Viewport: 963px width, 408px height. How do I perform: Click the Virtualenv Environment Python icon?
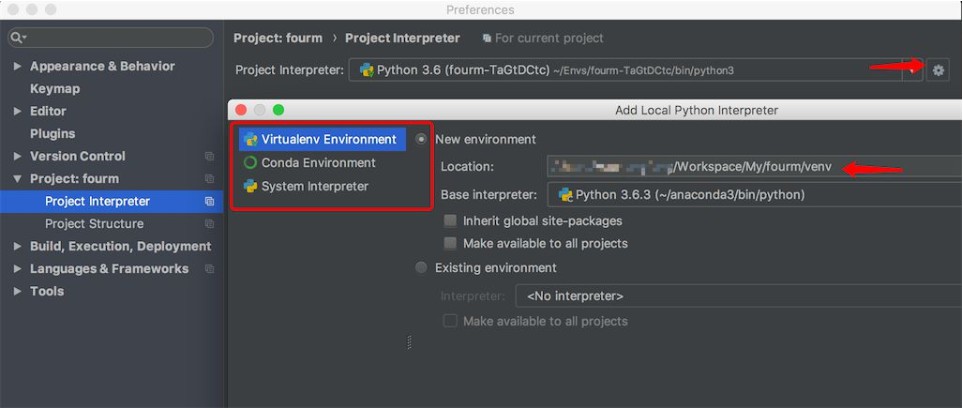(x=250, y=140)
